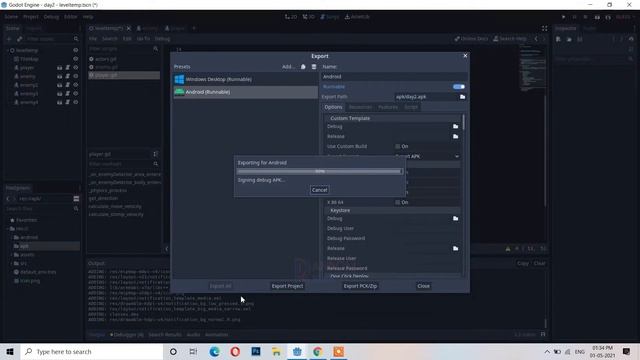
Task: Click the Exporting for Android progress bar
Action: point(320,171)
